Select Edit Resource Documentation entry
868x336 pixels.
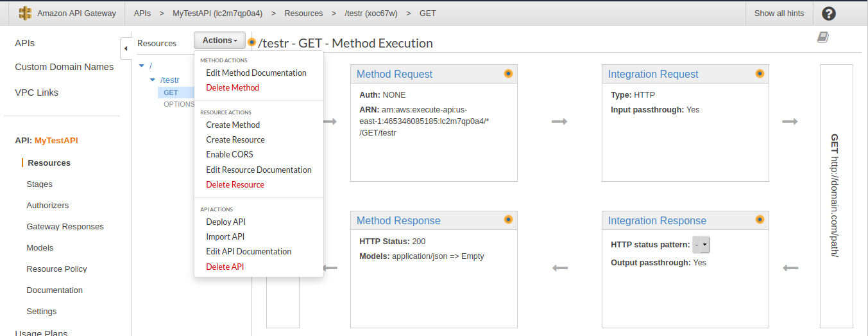tap(259, 170)
